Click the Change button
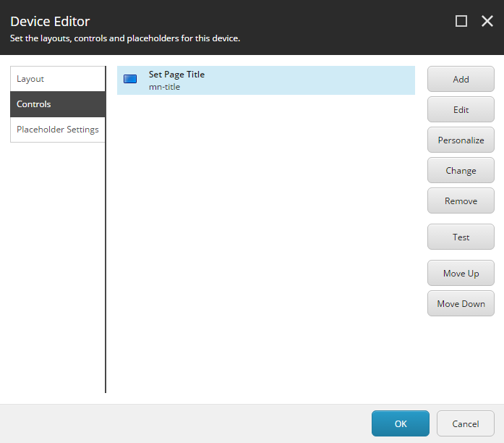This screenshot has width=504, height=443. [x=461, y=171]
